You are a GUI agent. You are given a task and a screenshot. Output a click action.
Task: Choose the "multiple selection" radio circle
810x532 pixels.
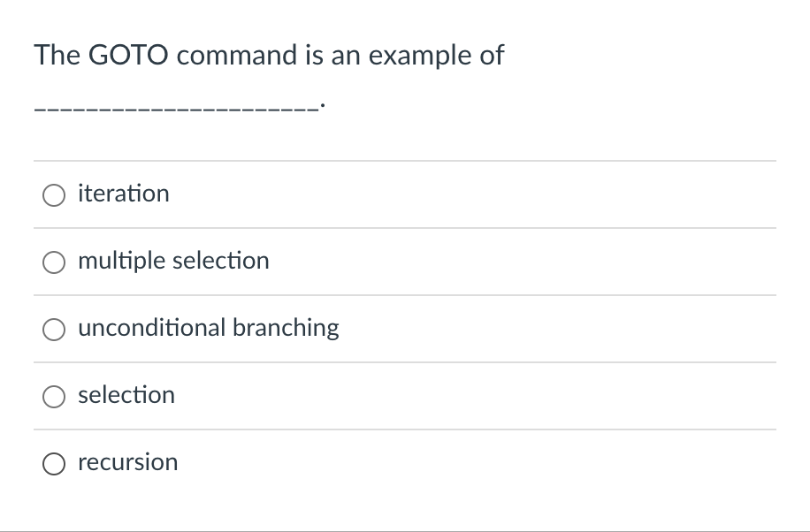[x=54, y=262]
